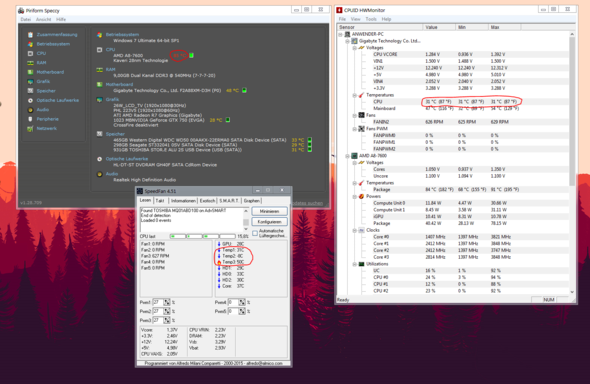Viewport: 590px width, 384px height.
Task: Click the Gigabyte Technology motherboard icon in HWMonitor
Action: pos(354,41)
